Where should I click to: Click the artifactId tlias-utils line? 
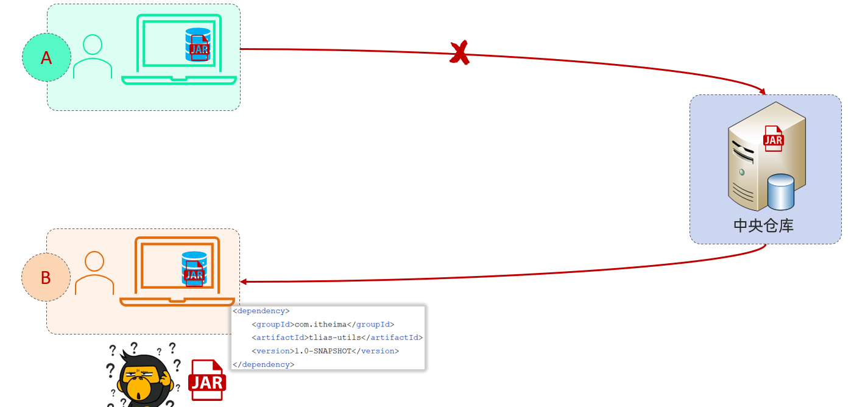point(337,338)
